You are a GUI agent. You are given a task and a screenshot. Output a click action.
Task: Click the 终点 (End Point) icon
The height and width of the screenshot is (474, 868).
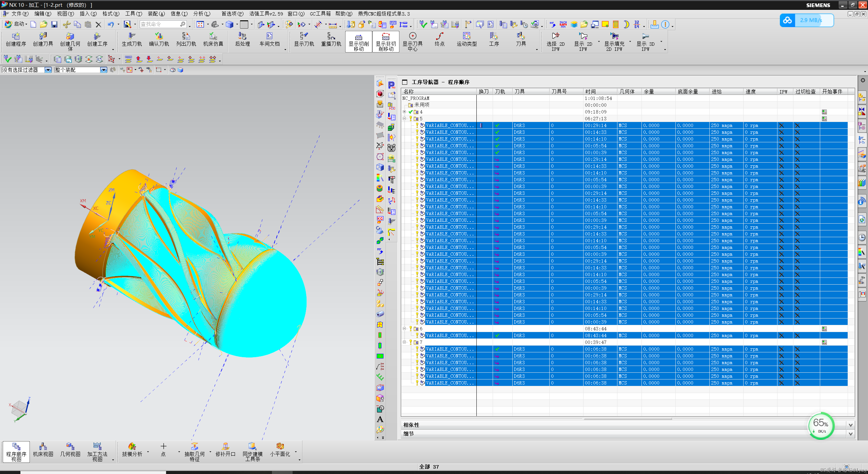pyautogui.click(x=440, y=40)
